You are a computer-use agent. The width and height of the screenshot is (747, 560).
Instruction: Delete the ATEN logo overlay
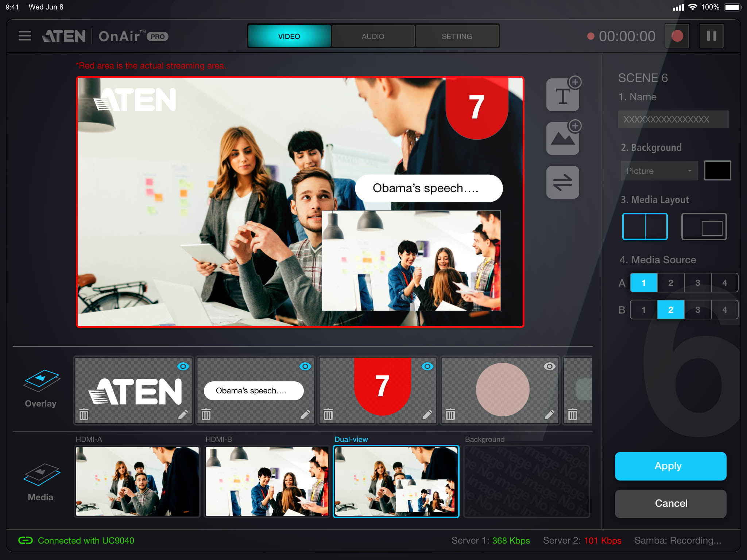[x=84, y=415]
